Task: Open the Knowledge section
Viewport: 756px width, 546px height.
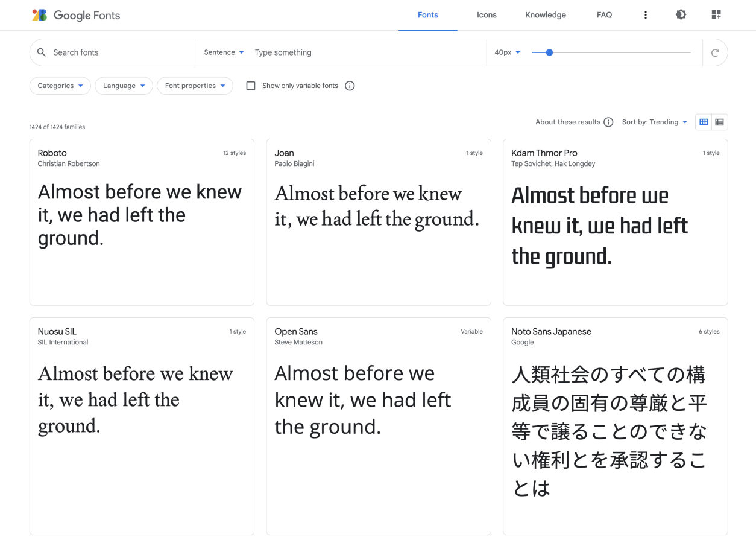Action: [x=545, y=14]
